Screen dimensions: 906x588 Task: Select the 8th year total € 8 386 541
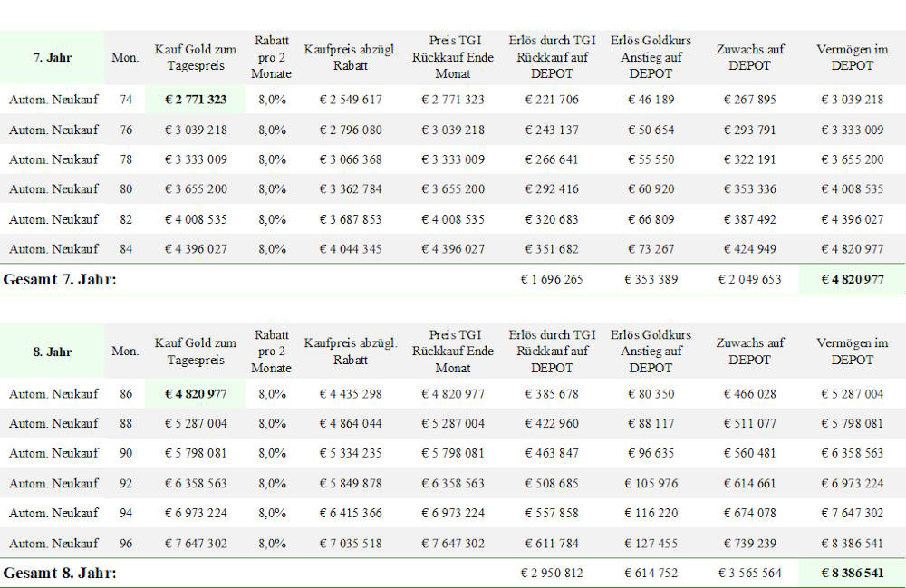point(853,573)
